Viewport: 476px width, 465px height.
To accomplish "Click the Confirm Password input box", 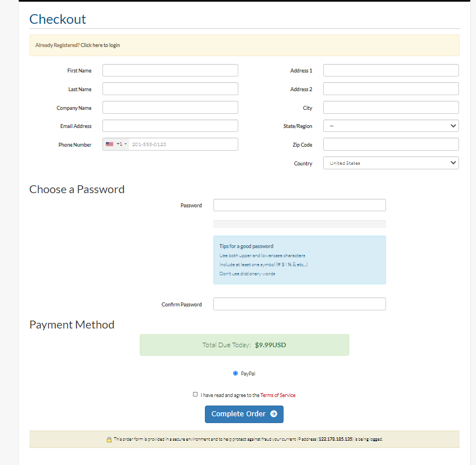I will (x=299, y=304).
